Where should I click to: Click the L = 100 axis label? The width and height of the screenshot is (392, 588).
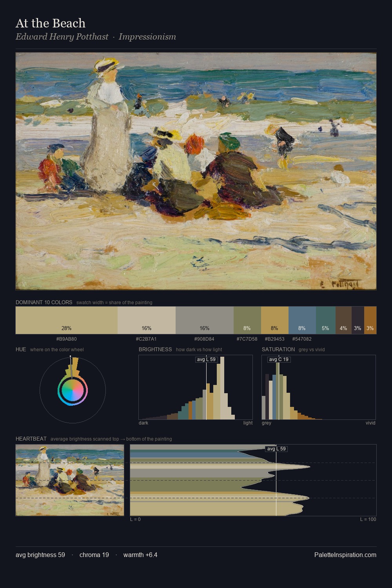pyautogui.click(x=368, y=519)
